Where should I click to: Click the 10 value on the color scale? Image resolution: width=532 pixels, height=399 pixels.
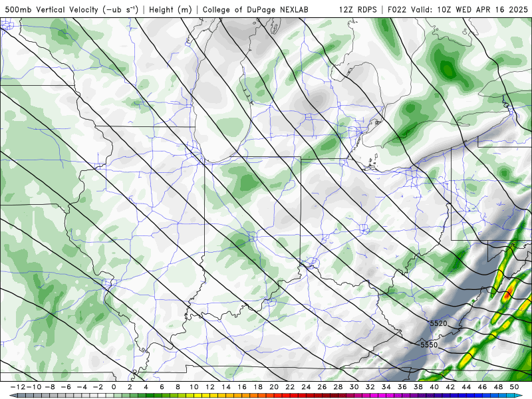pos(194,387)
